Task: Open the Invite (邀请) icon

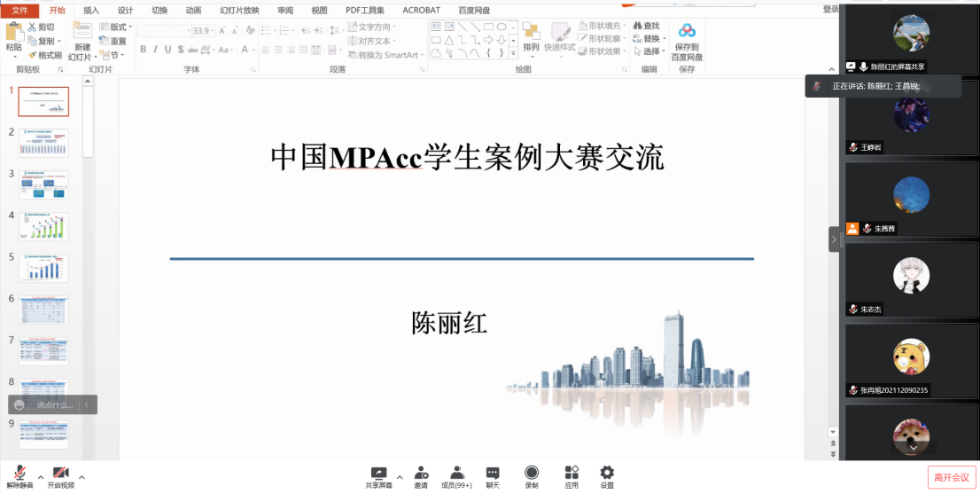Action: coord(421,474)
